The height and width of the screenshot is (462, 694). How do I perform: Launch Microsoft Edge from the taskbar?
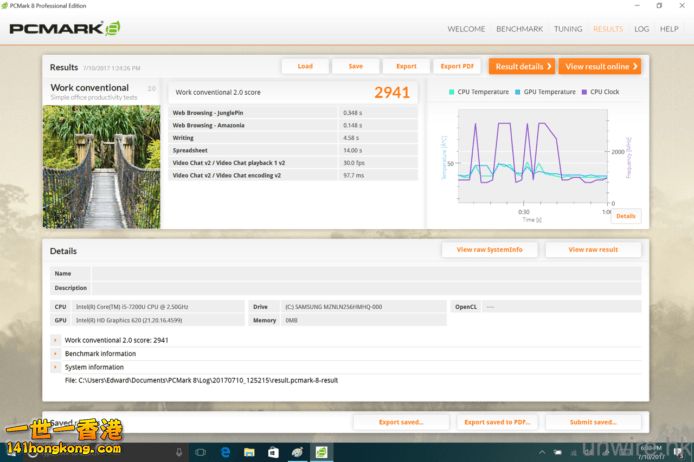click(225, 452)
